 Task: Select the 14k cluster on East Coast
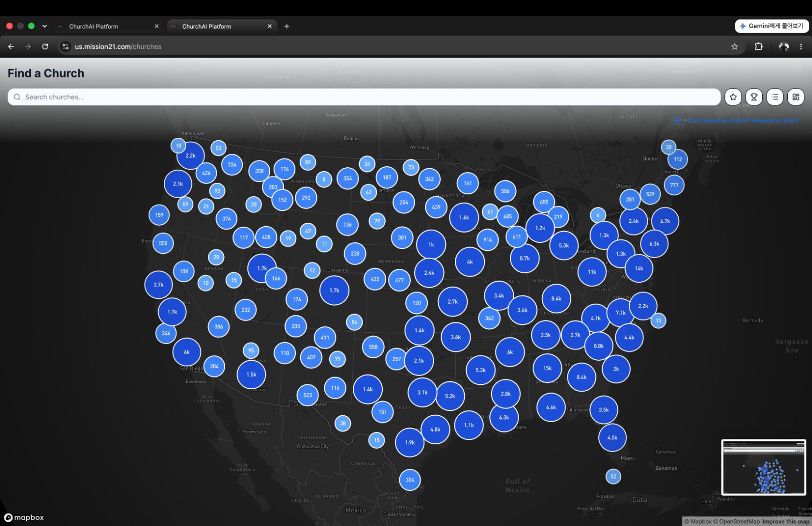[639, 268]
